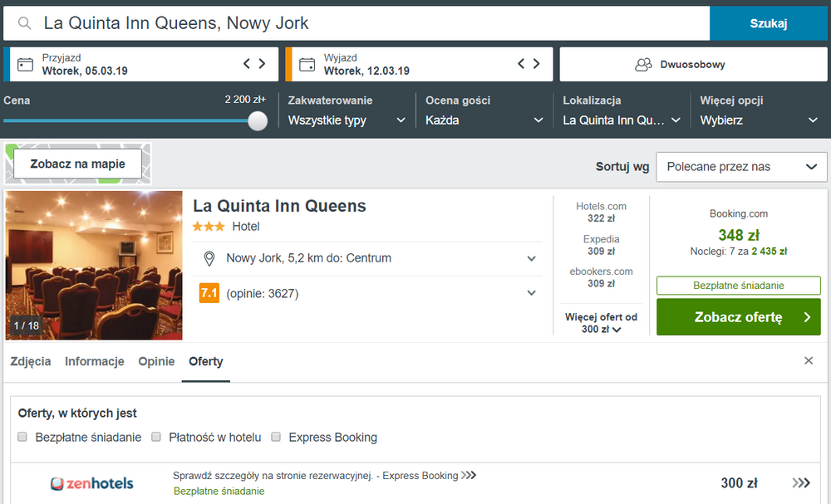Image resolution: width=831 pixels, height=504 pixels.
Task: Go to previous arrival date
Action: (x=247, y=64)
